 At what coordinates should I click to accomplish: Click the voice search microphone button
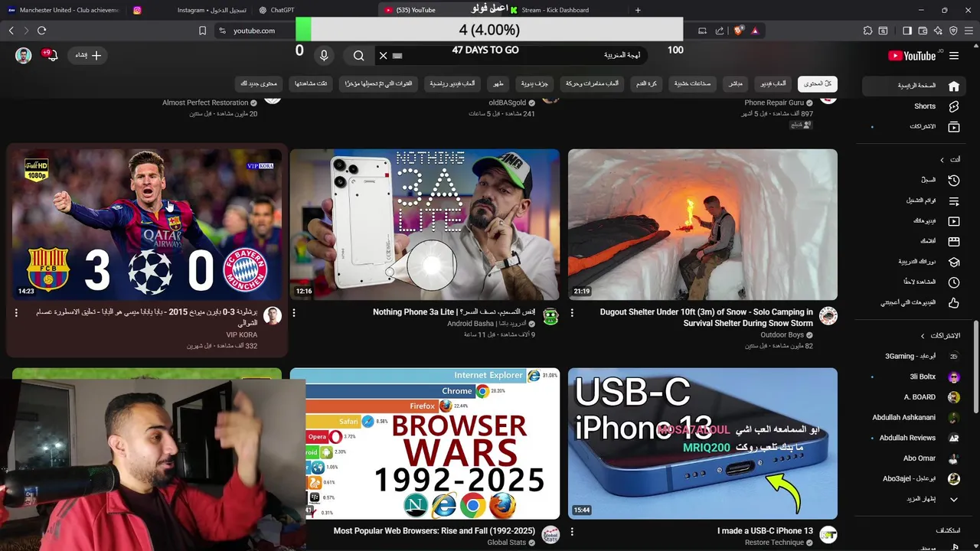[x=324, y=55]
